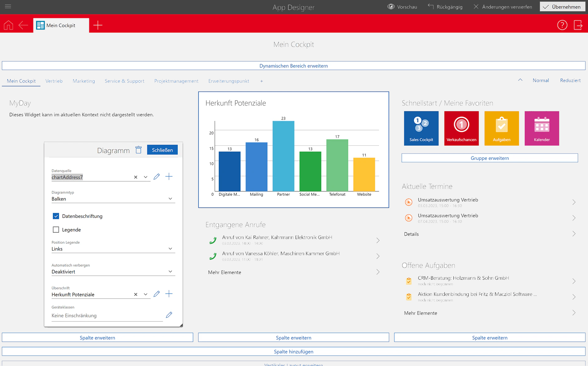Open the Kalender tile
The width and height of the screenshot is (588, 366).
(542, 128)
